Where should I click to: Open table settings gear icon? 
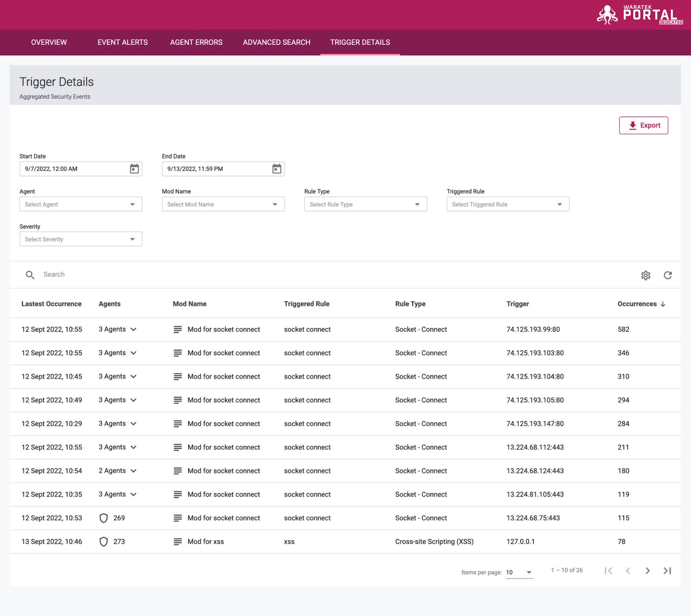click(x=646, y=275)
